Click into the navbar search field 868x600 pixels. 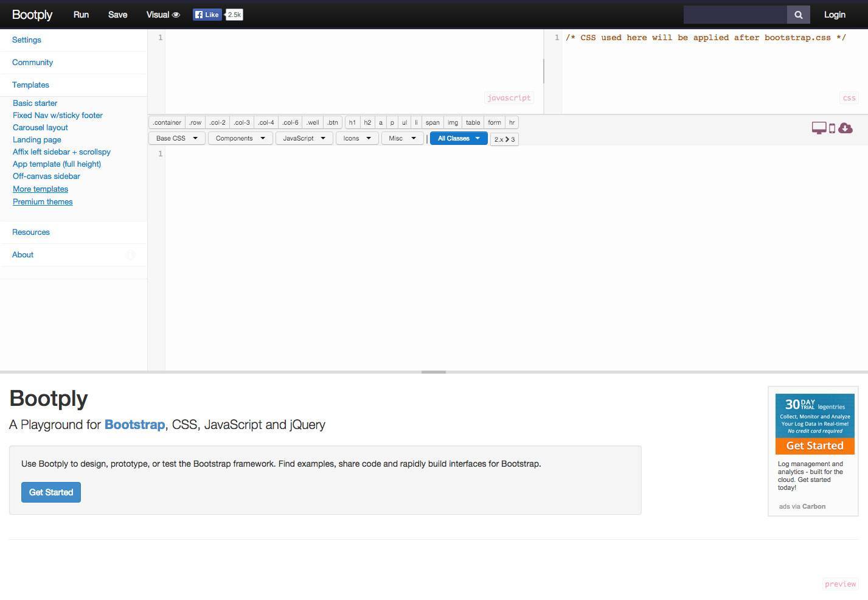coord(735,15)
